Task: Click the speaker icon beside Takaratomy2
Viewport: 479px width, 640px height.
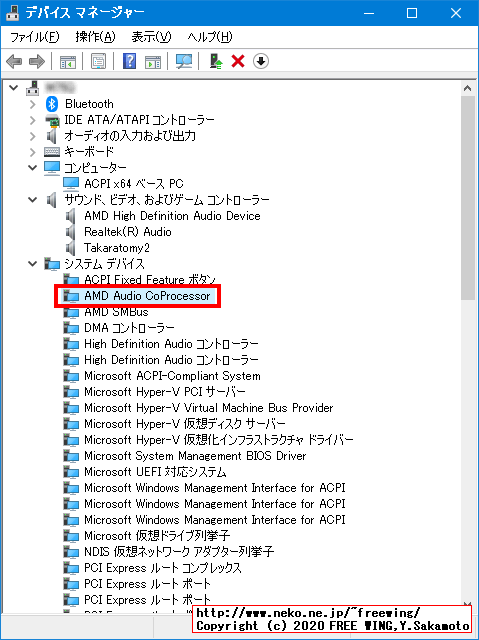Action: pyautogui.click(x=71, y=248)
